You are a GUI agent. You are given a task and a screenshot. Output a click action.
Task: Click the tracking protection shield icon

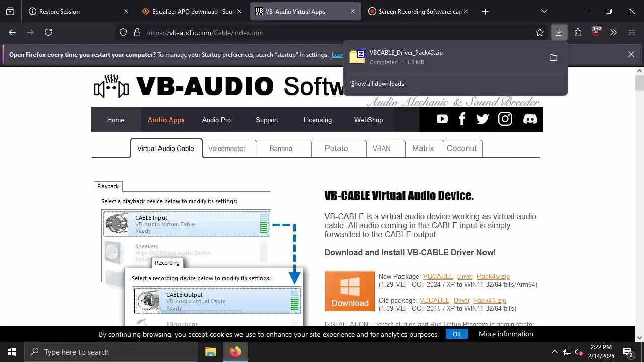[123, 33]
